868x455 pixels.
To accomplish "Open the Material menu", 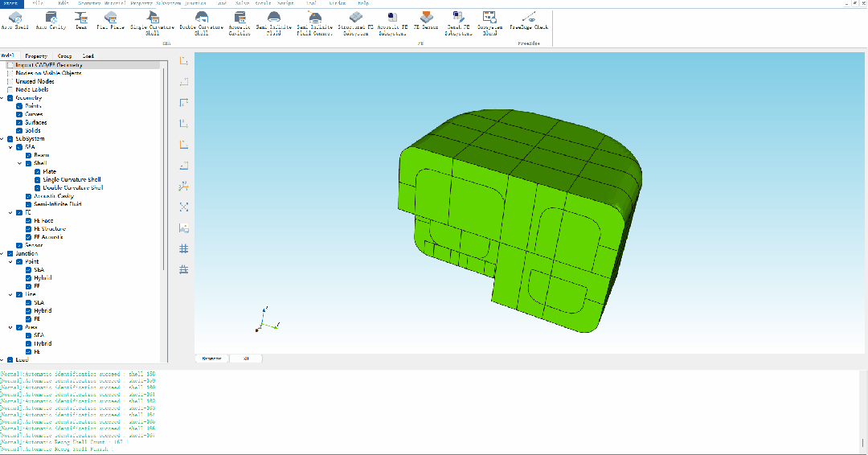I will pyautogui.click(x=115, y=3).
